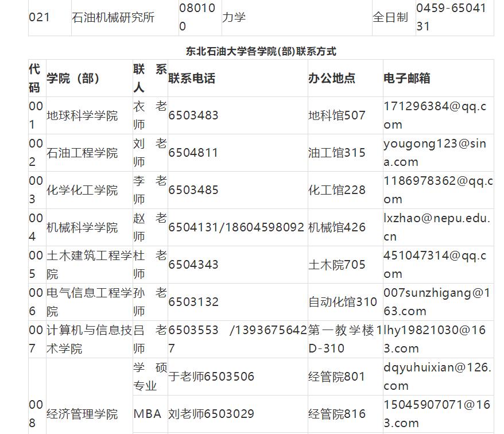Click contact 孙老师 in 电气信息工程学院 row
The width and height of the screenshot is (504, 434).
150,302
